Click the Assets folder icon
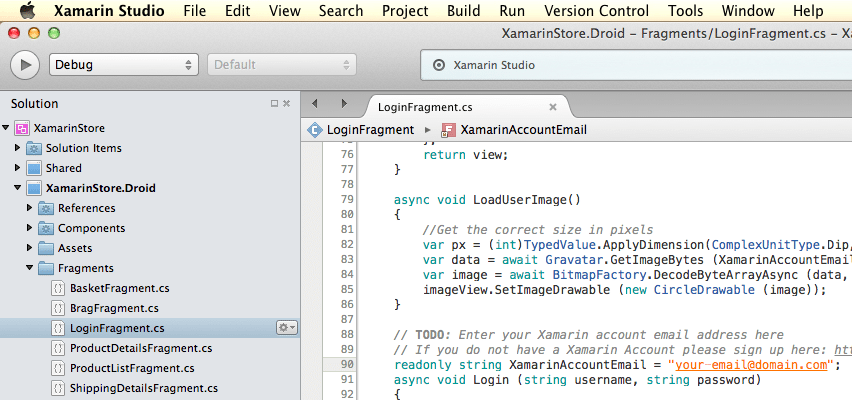The image size is (852, 400). (46, 248)
